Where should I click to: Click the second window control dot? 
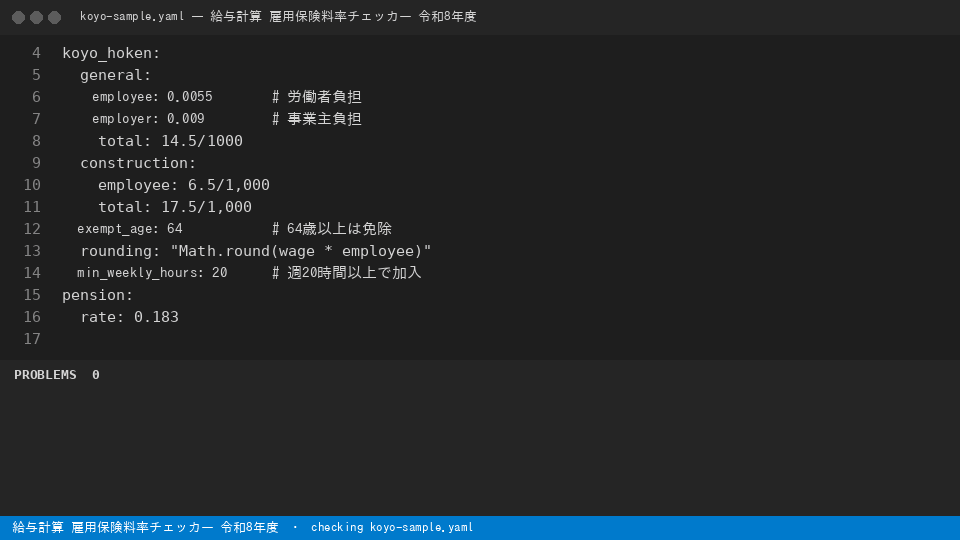(x=36, y=17)
